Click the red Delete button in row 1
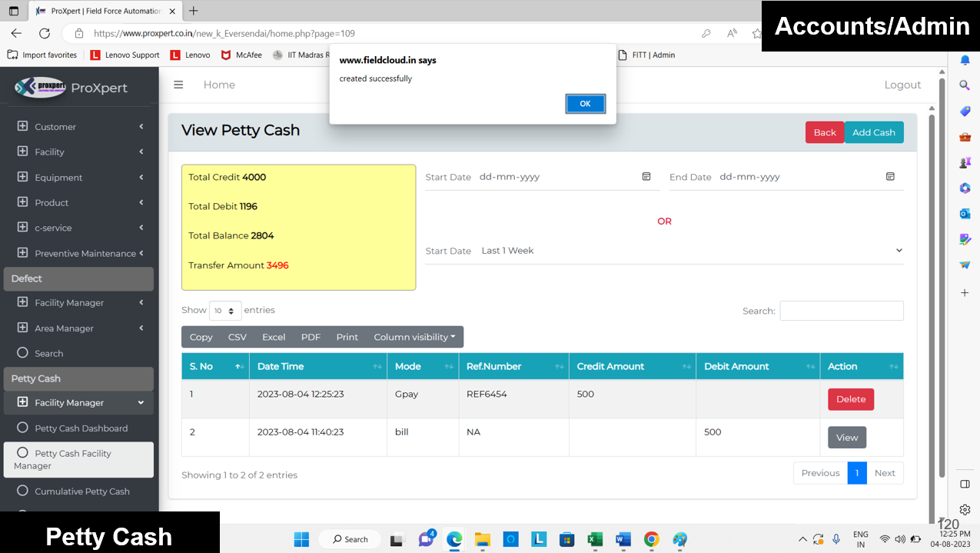The height and width of the screenshot is (553, 980). click(850, 399)
